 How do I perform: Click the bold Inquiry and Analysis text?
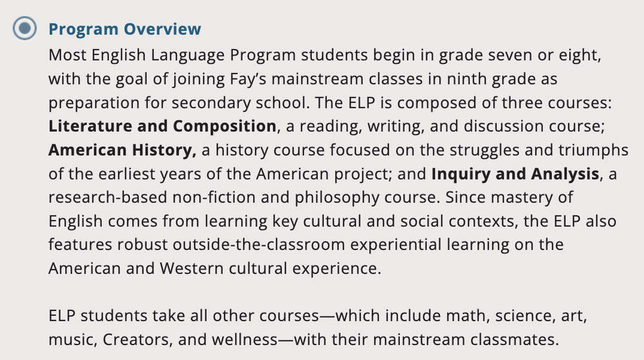pyautogui.click(x=515, y=173)
